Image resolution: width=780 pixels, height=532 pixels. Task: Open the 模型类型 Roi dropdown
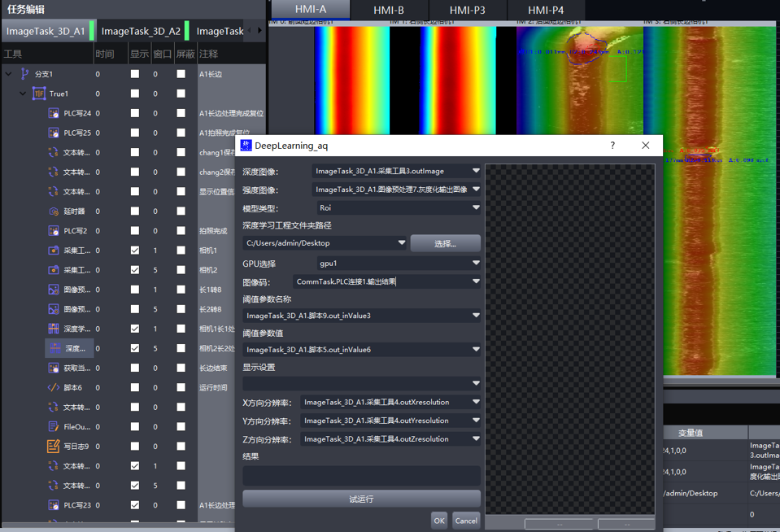(x=399, y=208)
